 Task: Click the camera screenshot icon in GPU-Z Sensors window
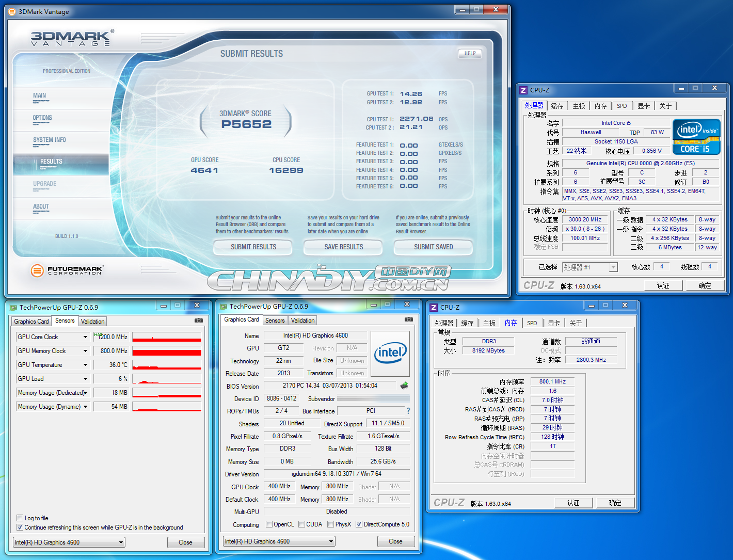199,321
